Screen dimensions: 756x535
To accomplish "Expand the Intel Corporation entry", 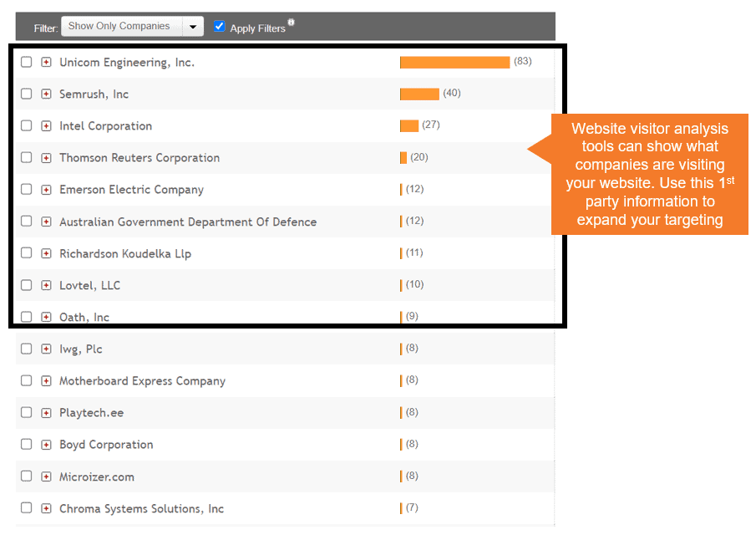I will [x=46, y=125].
